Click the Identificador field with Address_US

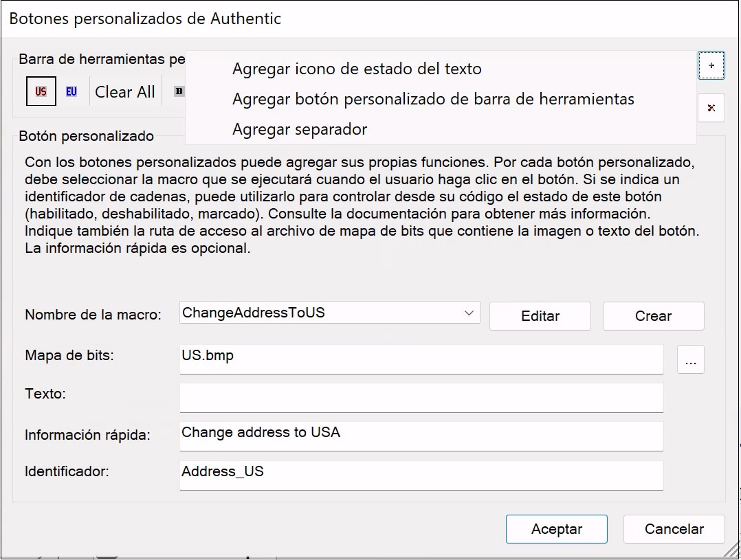[421, 474]
